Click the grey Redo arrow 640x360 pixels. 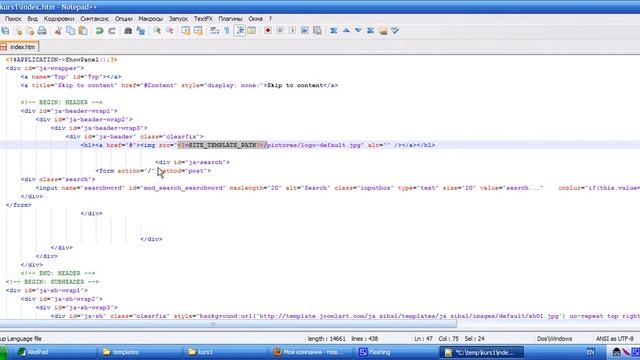(111, 31)
